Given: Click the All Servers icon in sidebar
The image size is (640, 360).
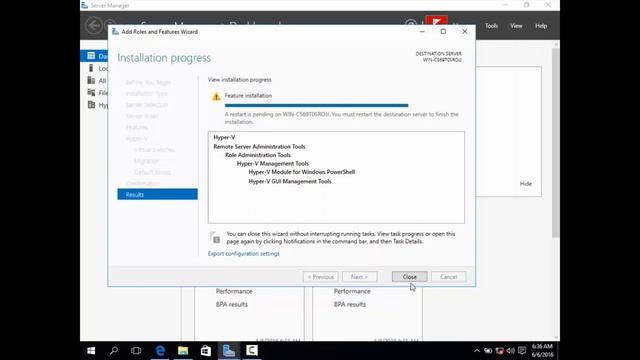Looking at the screenshot, I should click(x=91, y=80).
